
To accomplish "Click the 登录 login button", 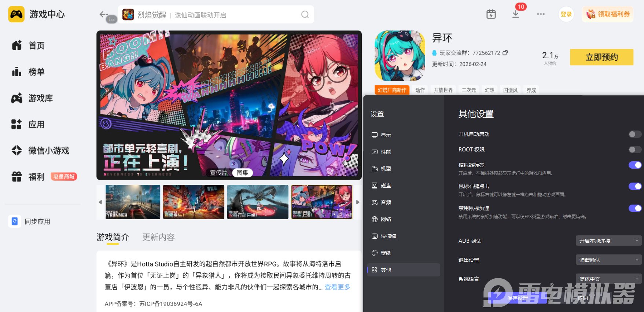I will pyautogui.click(x=566, y=14).
